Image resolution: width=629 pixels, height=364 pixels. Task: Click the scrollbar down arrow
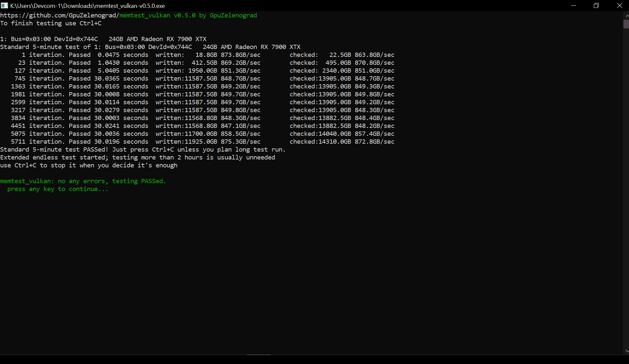(626, 351)
